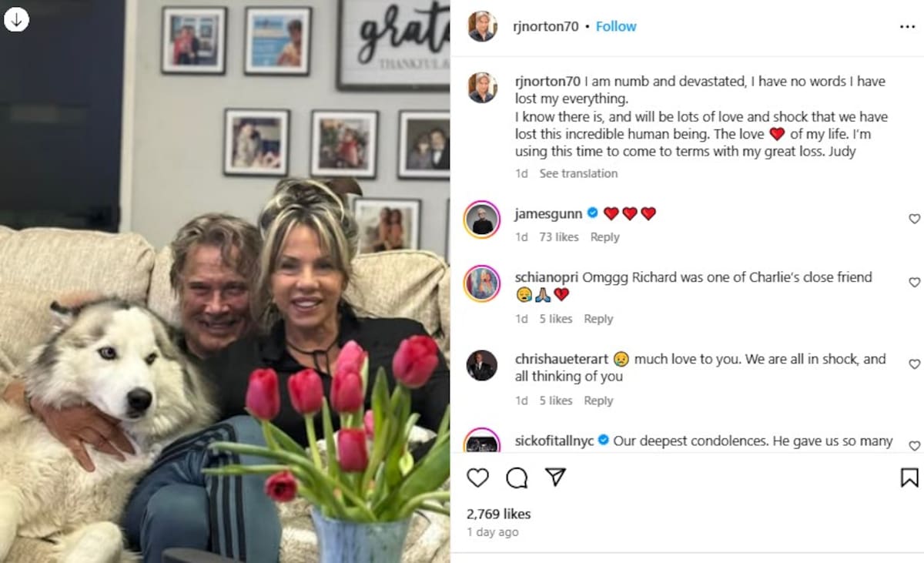Share the post with paper plane icon
Image resolution: width=924 pixels, height=563 pixels.
tap(555, 477)
